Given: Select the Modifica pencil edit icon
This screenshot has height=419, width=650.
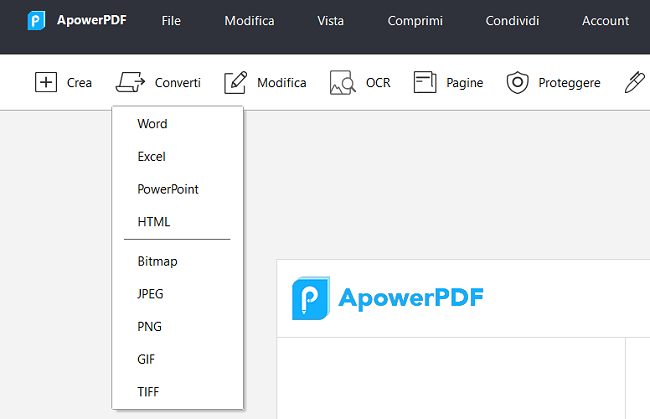Looking at the screenshot, I should (x=236, y=82).
